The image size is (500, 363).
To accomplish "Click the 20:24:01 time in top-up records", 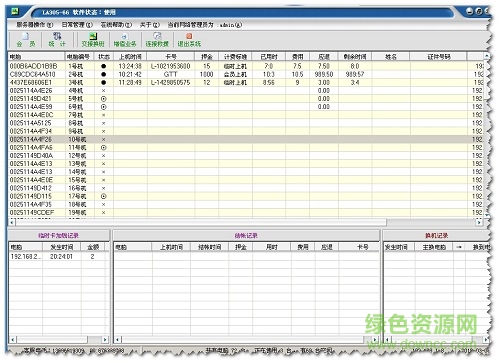I will (61, 256).
